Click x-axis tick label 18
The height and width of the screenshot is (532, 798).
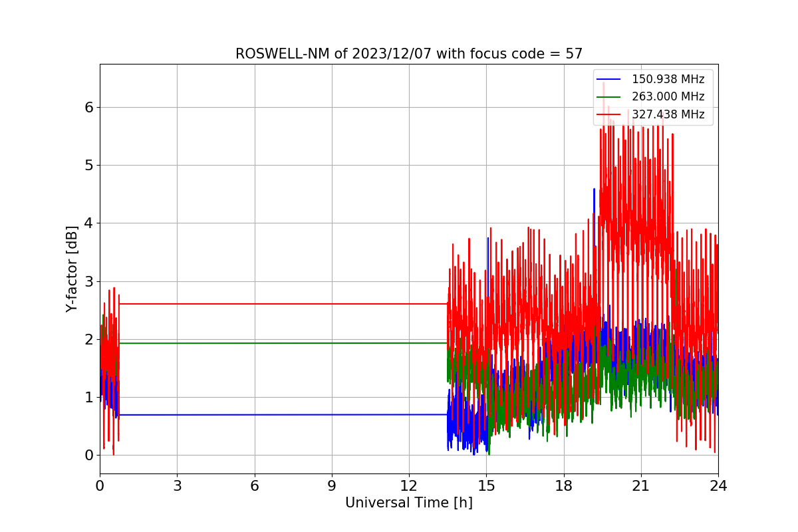[563, 486]
